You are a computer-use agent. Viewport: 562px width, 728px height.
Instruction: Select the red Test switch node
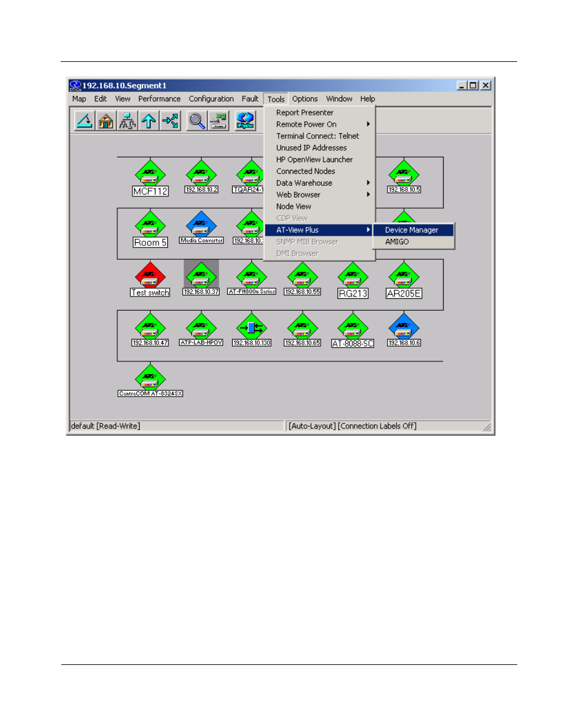click(150, 276)
